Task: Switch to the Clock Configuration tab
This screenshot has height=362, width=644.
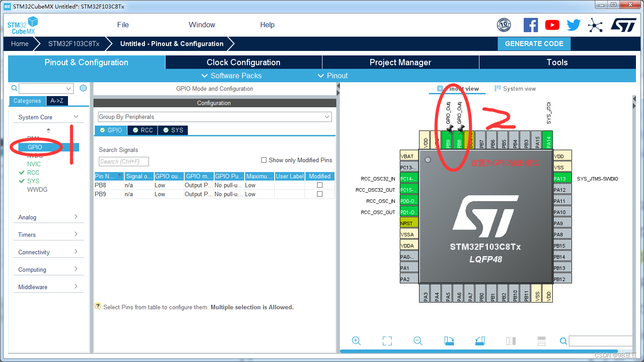Action: (x=243, y=62)
